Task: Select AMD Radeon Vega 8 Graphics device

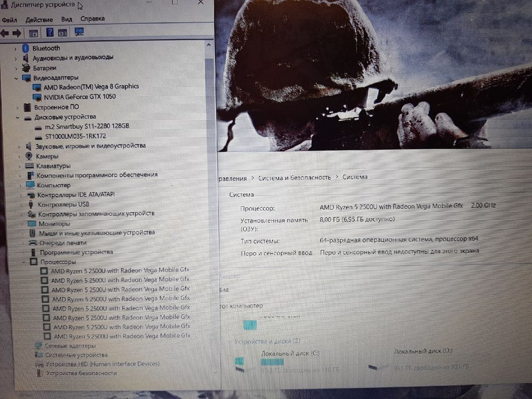Action: coord(91,86)
